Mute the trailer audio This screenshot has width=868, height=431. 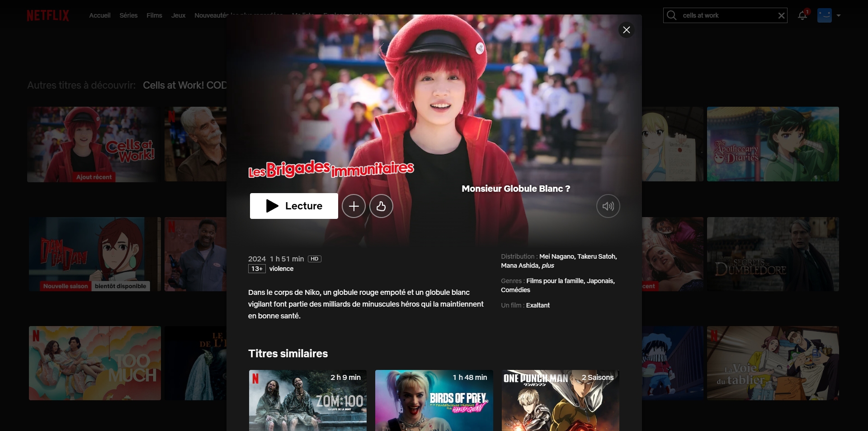608,206
